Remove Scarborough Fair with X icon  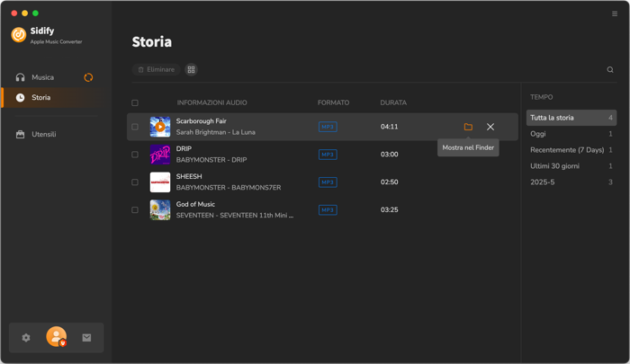[490, 127]
